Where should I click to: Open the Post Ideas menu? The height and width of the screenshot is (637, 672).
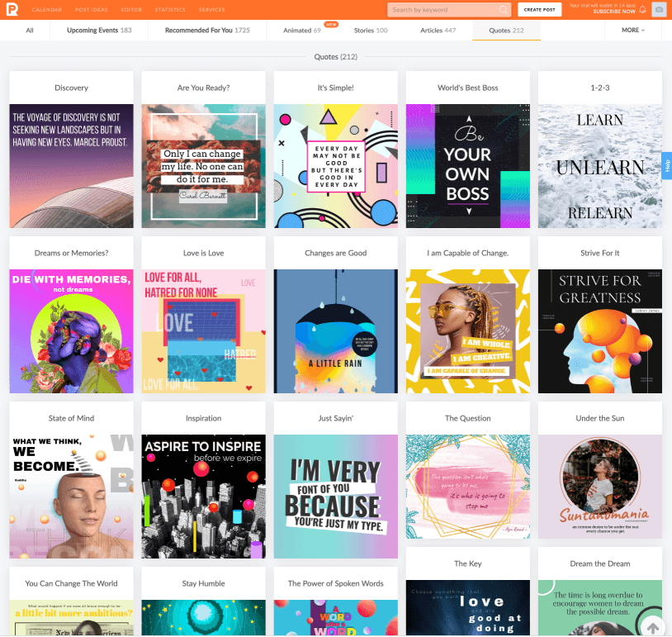(92, 9)
